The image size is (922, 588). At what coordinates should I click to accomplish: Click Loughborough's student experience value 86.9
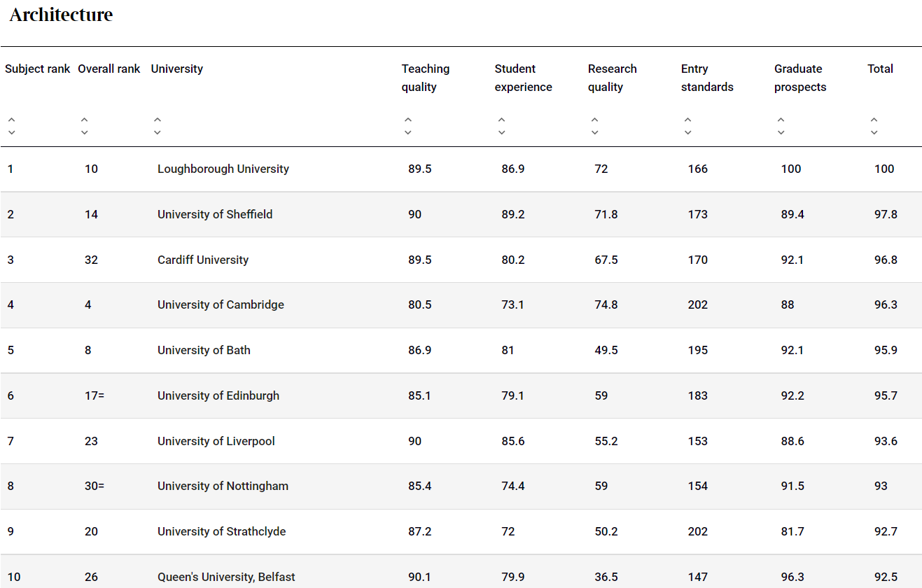pyautogui.click(x=513, y=169)
